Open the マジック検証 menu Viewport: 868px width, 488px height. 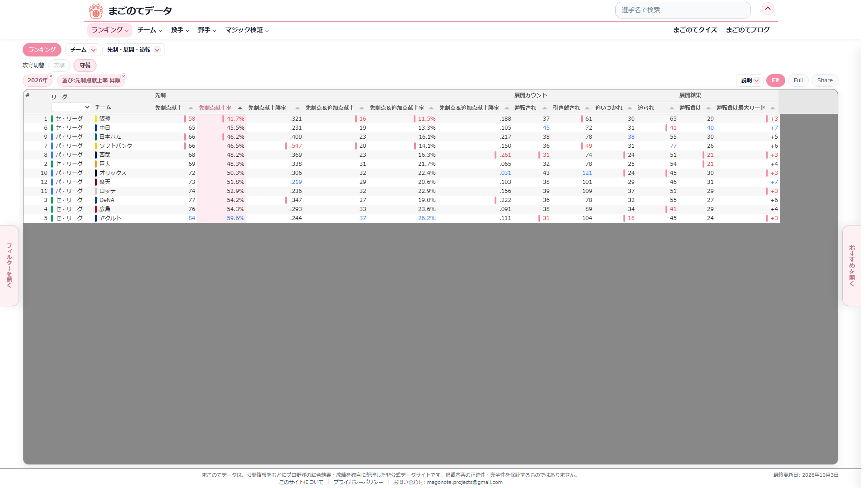[247, 30]
